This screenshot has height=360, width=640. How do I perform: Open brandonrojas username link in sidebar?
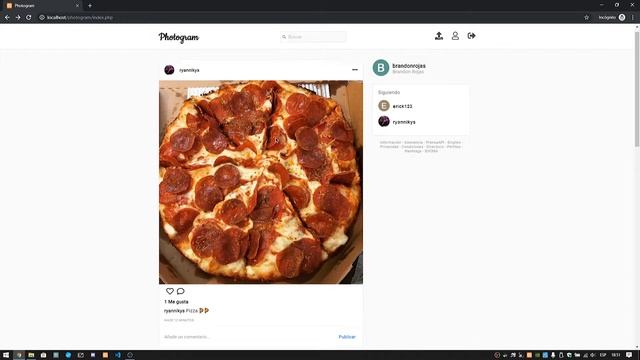(409, 66)
